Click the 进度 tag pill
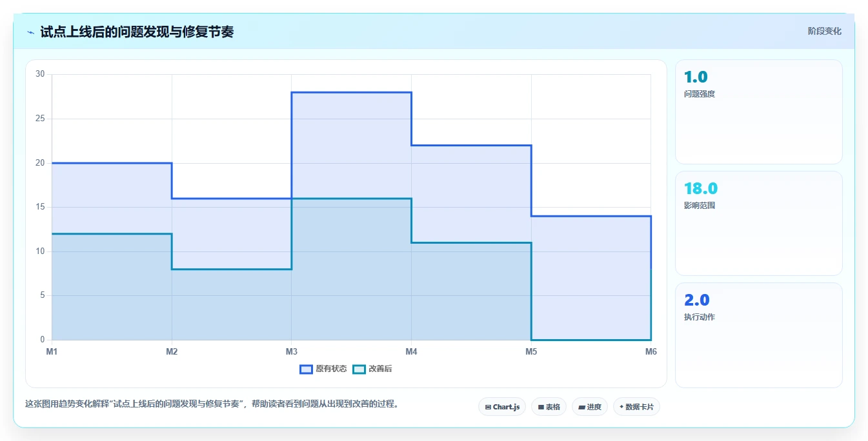 [590, 407]
